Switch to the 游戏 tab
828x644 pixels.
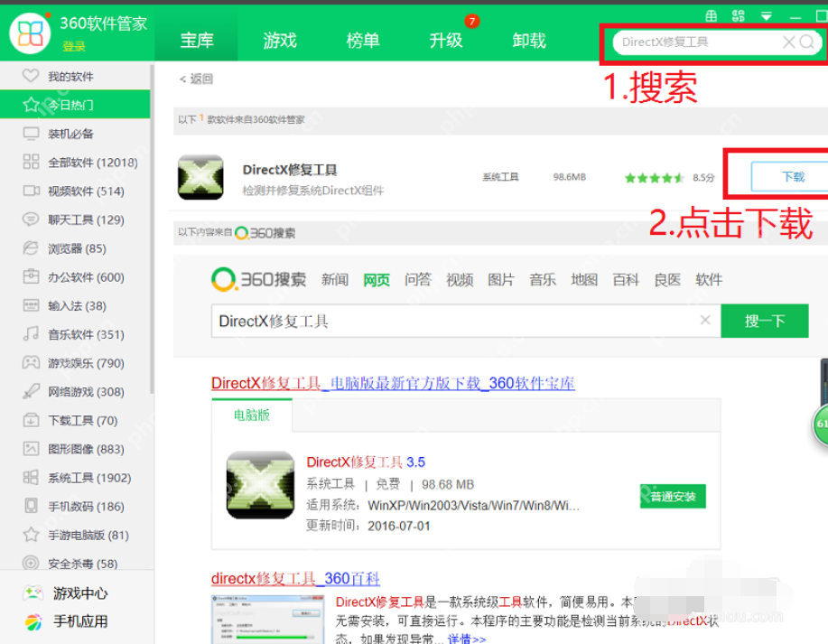[280, 40]
